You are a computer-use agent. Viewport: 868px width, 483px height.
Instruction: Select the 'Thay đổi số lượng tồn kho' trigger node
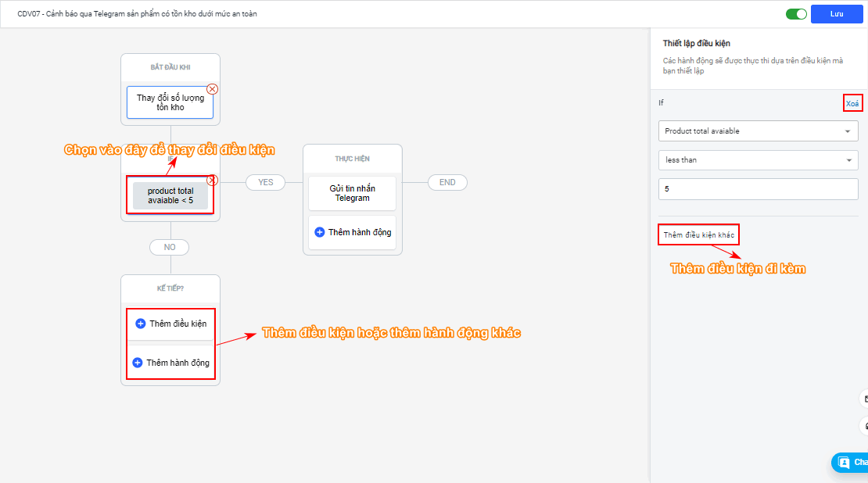[x=170, y=102]
